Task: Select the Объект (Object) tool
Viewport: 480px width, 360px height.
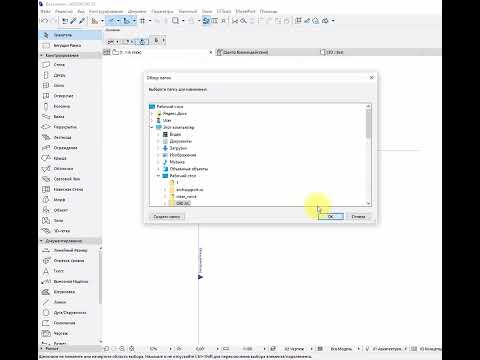Action: pos(70,210)
